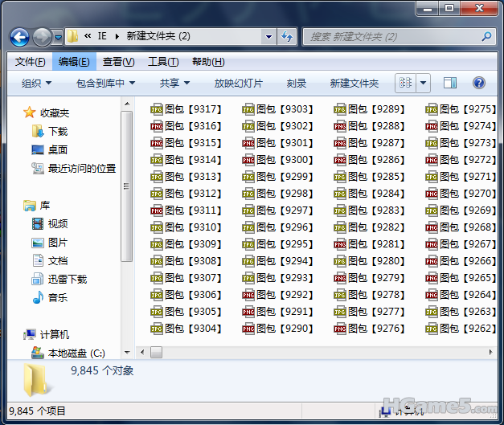
Task: Select 桌面 in the navigation pane
Action: point(57,149)
